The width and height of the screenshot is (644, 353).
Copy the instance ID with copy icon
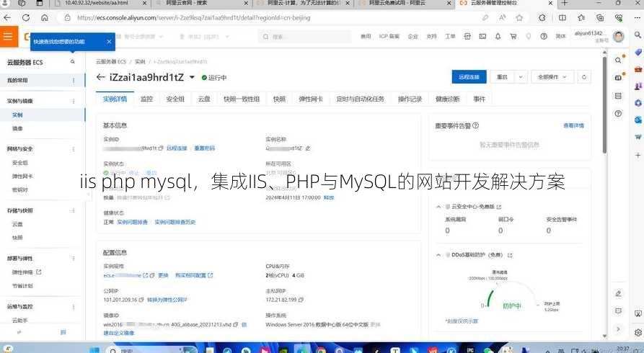(x=161, y=148)
